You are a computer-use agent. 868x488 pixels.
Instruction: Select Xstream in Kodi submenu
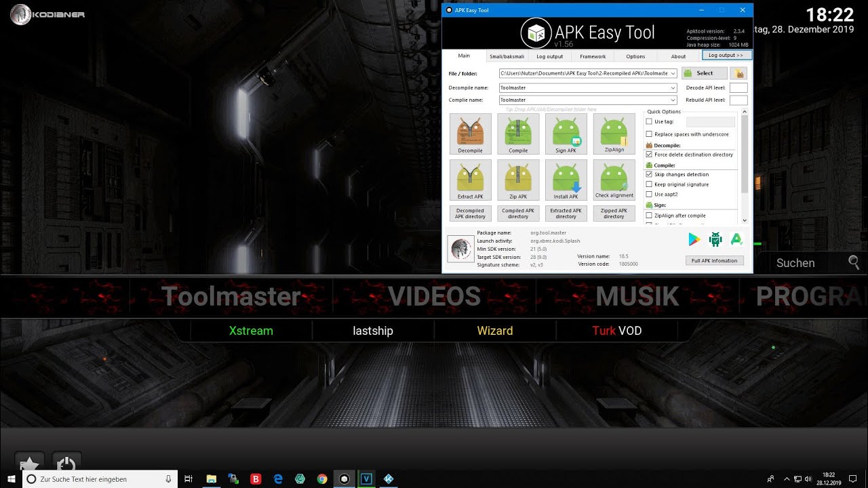(251, 331)
